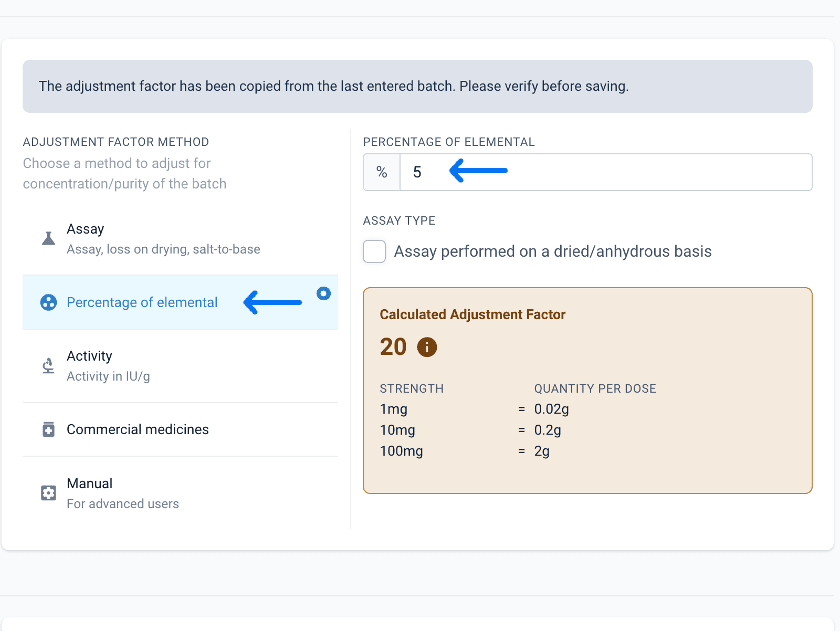This screenshot has width=840, height=632.
Task: Click the Activity microscope icon
Action: pos(48,366)
